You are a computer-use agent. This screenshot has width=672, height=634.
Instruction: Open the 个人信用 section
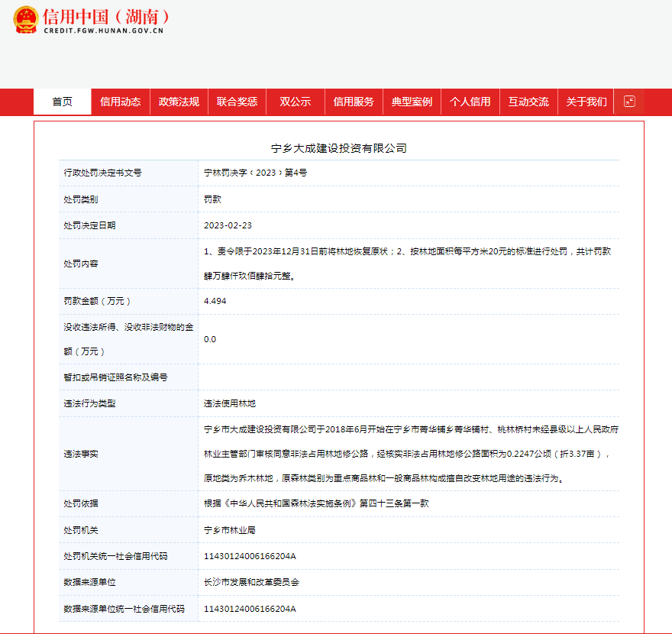pyautogui.click(x=470, y=101)
